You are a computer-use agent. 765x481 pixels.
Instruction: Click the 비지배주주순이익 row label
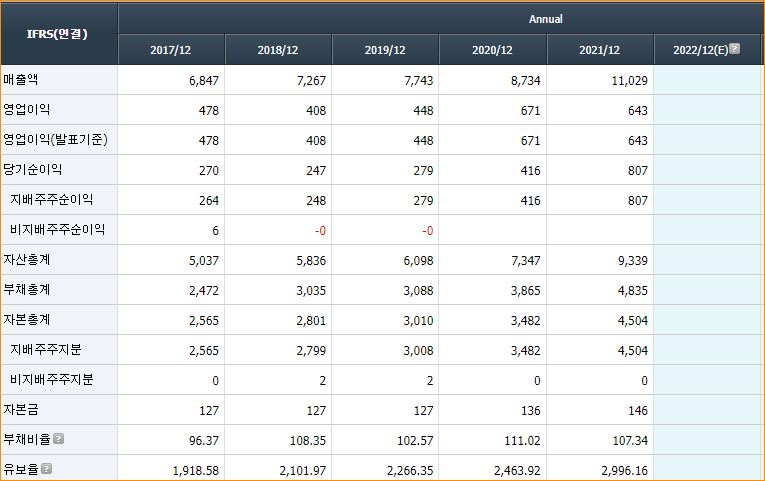click(58, 229)
